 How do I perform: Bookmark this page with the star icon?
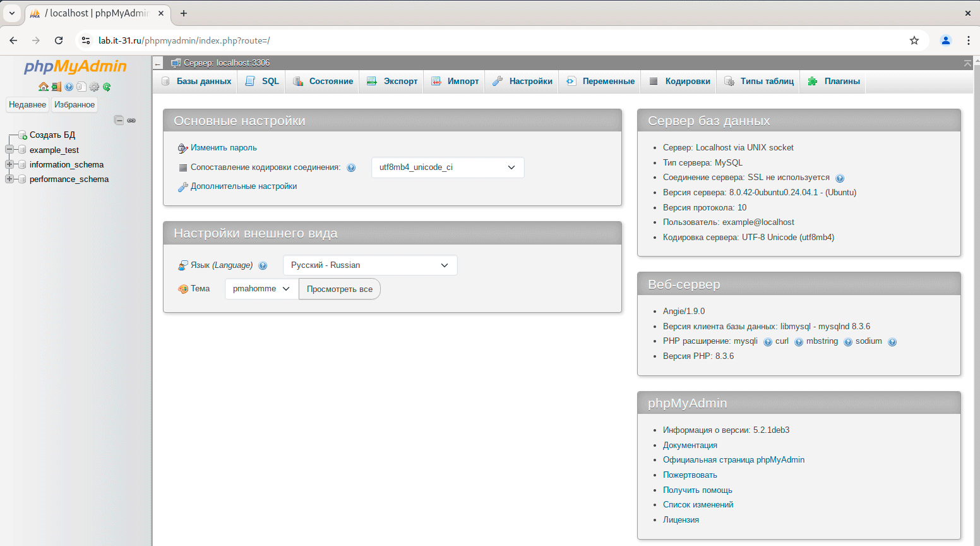914,40
